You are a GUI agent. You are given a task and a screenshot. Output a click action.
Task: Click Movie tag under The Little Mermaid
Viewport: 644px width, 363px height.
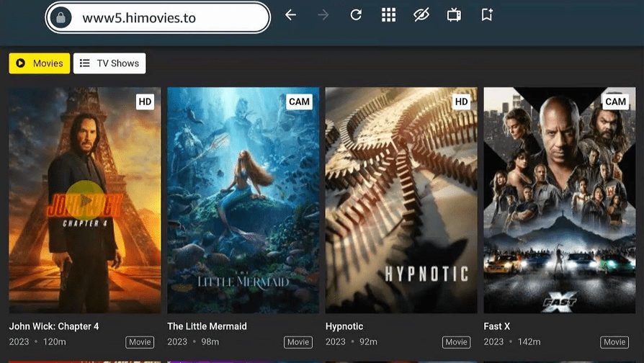298,342
